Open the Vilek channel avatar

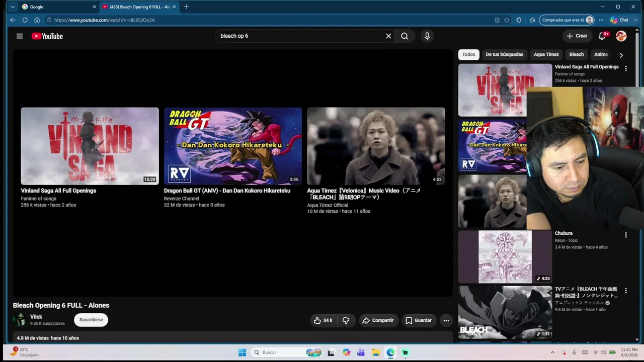[20, 320]
